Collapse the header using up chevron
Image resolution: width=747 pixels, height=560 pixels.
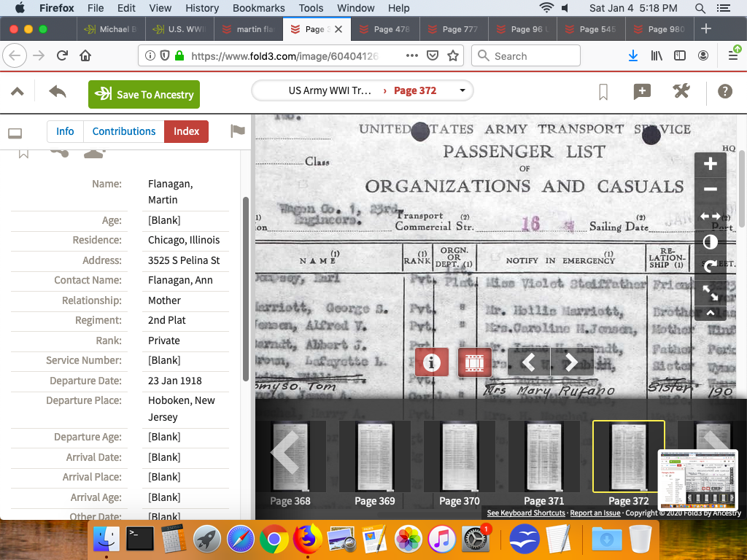click(x=18, y=92)
